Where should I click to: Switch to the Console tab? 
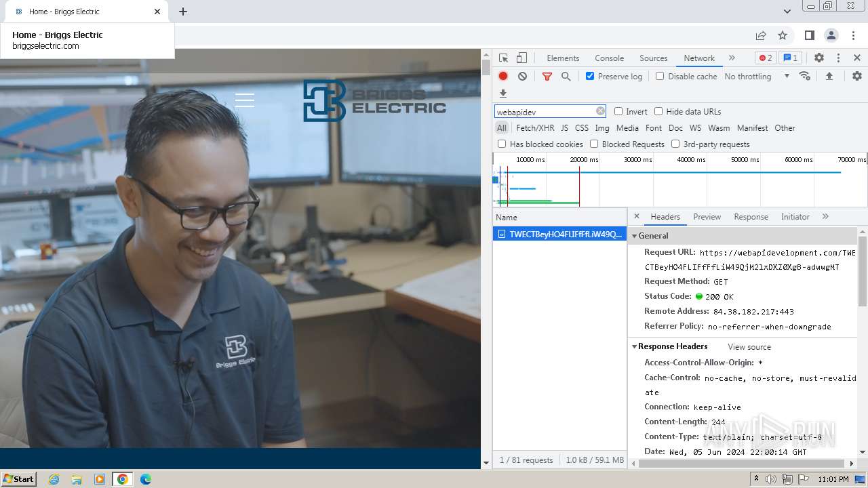(x=609, y=58)
